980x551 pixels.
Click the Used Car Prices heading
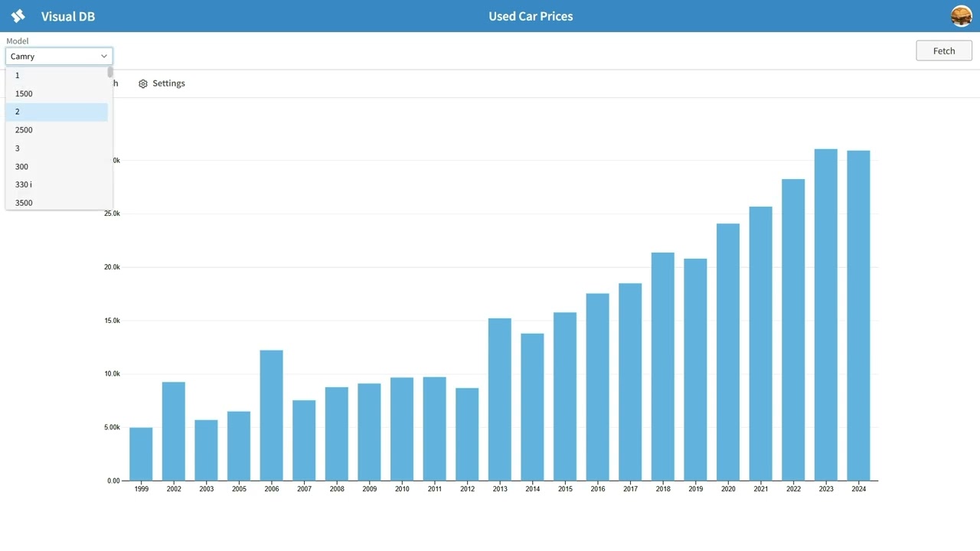[531, 16]
